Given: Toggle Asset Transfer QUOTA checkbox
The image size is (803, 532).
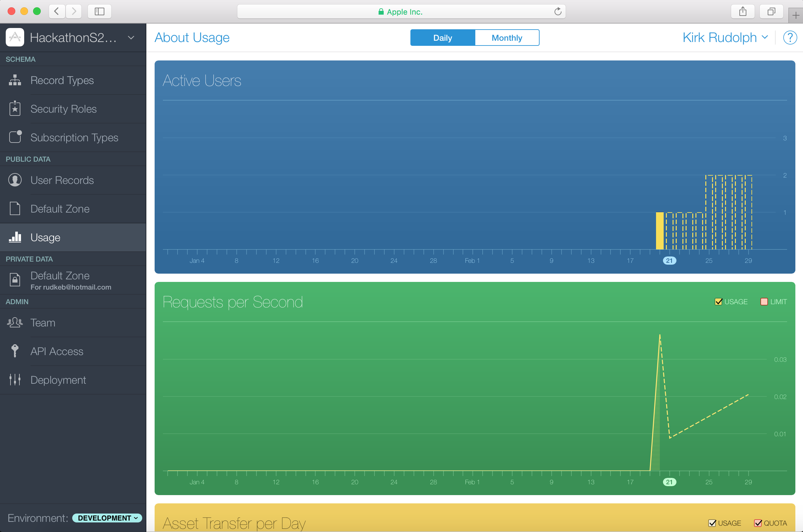Looking at the screenshot, I should pos(758,523).
